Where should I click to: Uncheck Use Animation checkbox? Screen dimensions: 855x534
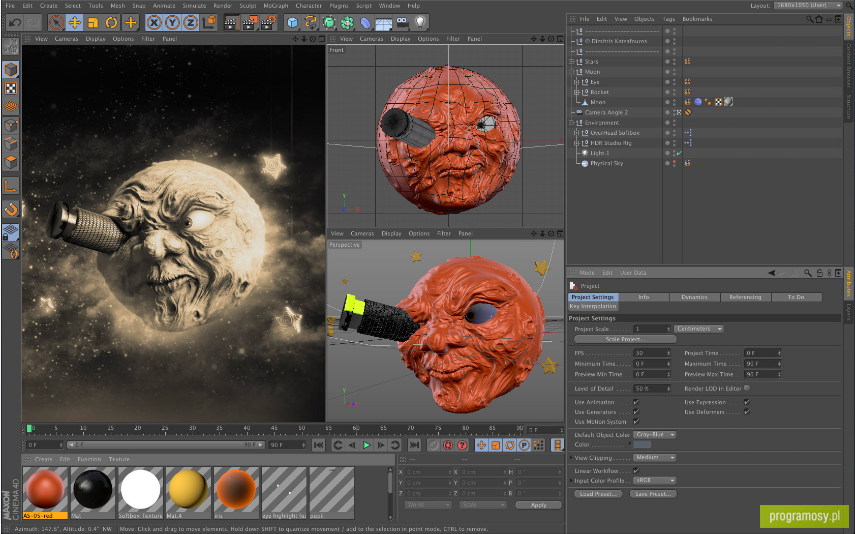(636, 402)
